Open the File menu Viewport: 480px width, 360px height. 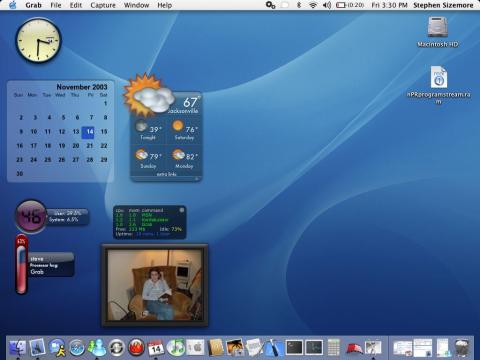(56, 5)
